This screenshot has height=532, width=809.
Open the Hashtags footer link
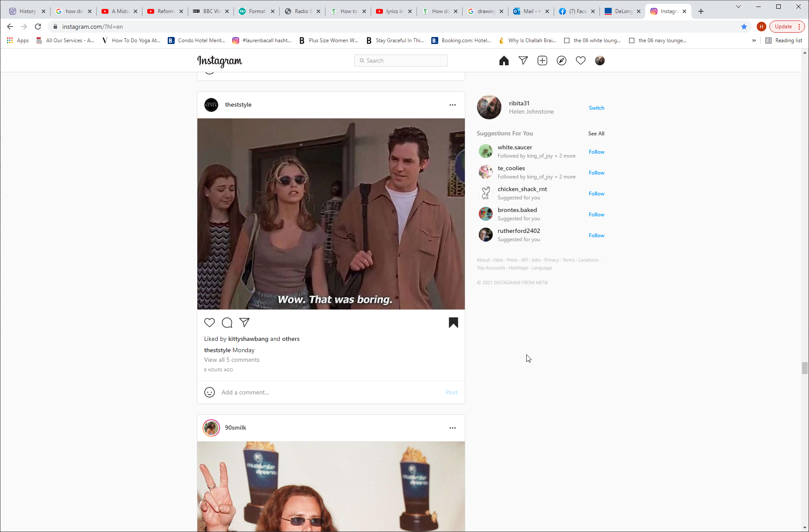click(518, 268)
